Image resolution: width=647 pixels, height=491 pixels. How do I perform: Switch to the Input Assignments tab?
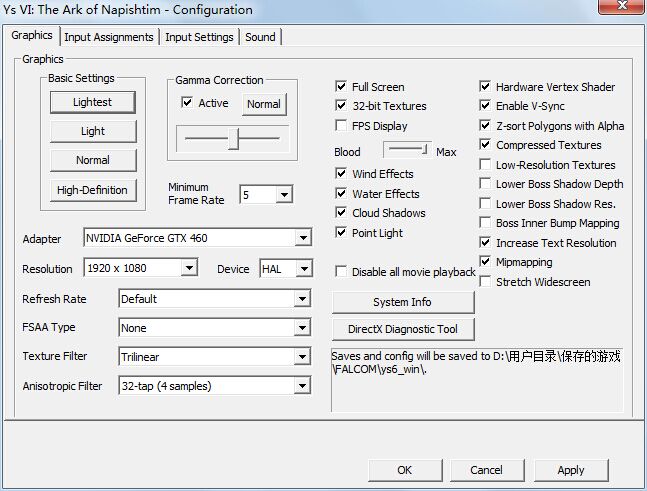[x=109, y=37]
